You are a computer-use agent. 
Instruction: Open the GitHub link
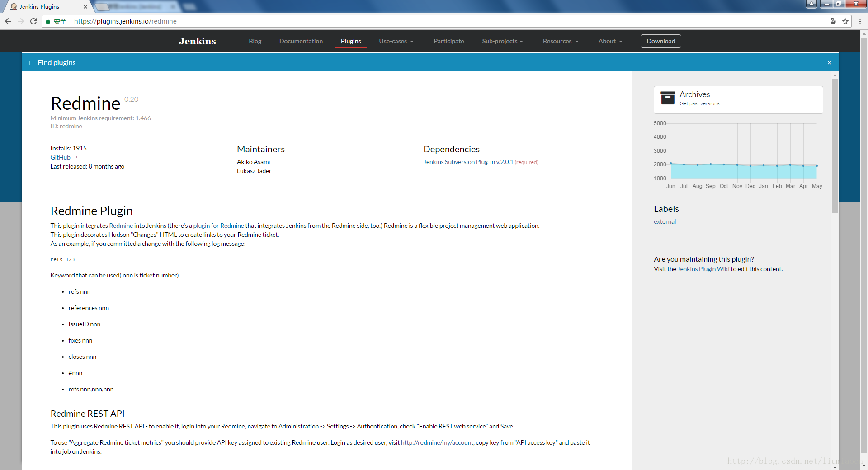coord(64,157)
